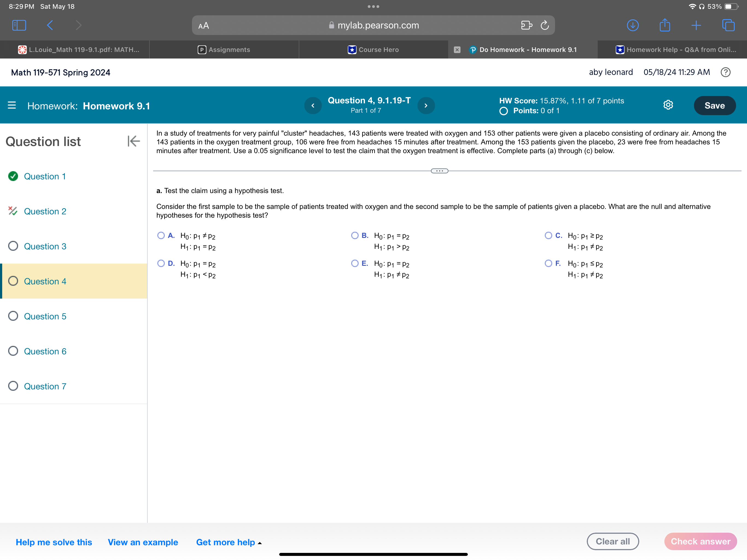Select answer choice C radio button
747x560 pixels.
548,235
